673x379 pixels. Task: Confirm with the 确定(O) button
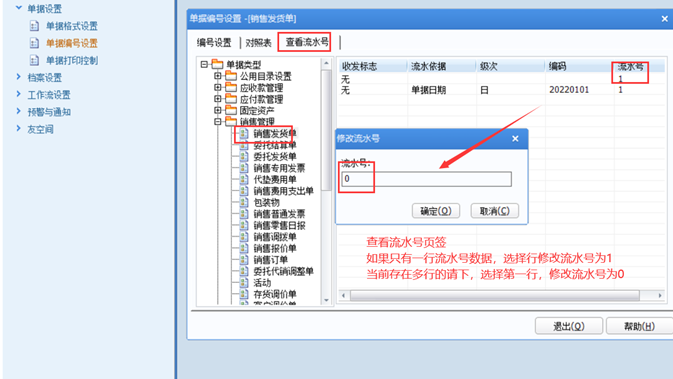click(x=436, y=211)
